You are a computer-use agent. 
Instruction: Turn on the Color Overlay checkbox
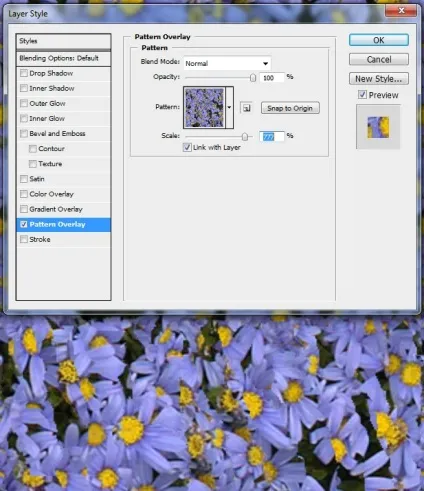[24, 194]
